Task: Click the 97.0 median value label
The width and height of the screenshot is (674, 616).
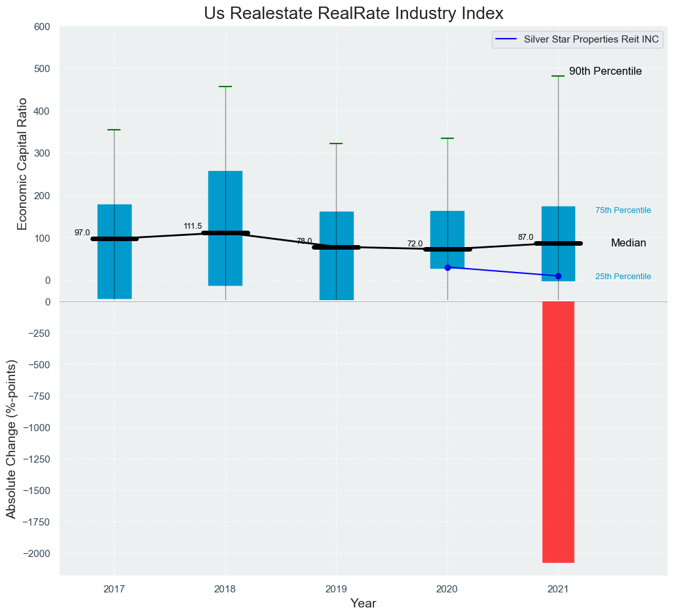Action: pos(82,233)
